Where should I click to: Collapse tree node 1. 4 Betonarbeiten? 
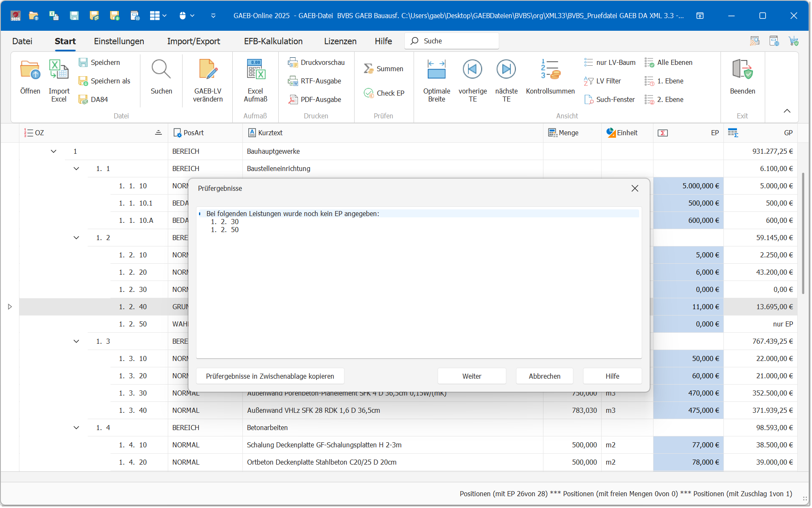coord(76,428)
